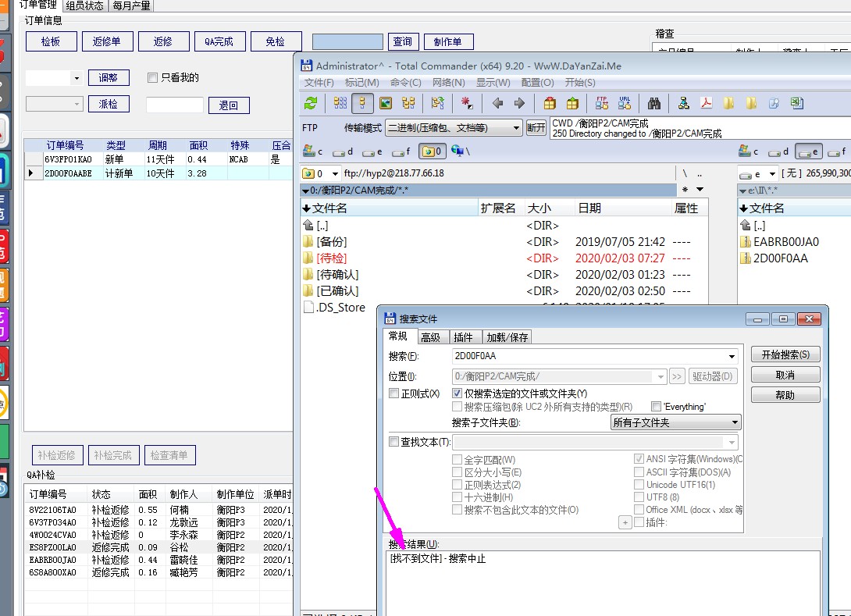Open the dropdown next to 派检 button
Image resolution: width=851 pixels, height=616 pixels.
point(77,104)
